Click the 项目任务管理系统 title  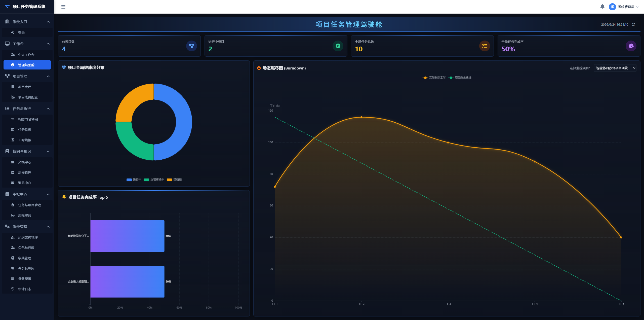[29, 7]
